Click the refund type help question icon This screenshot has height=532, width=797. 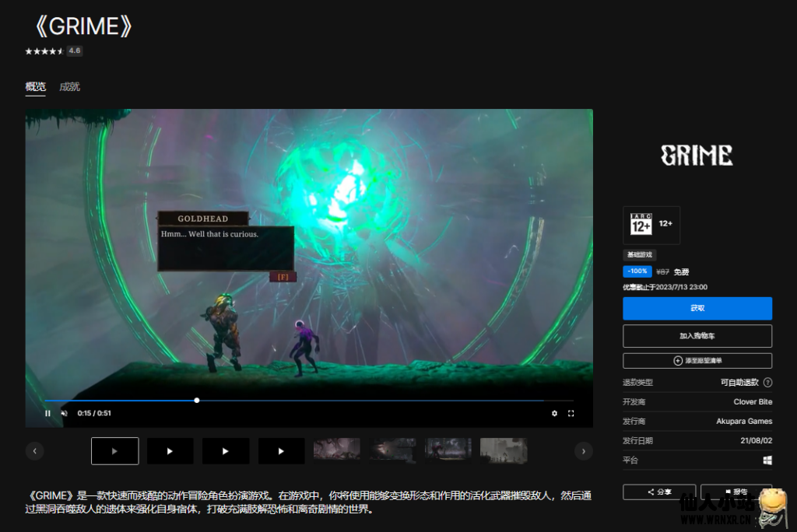767,382
